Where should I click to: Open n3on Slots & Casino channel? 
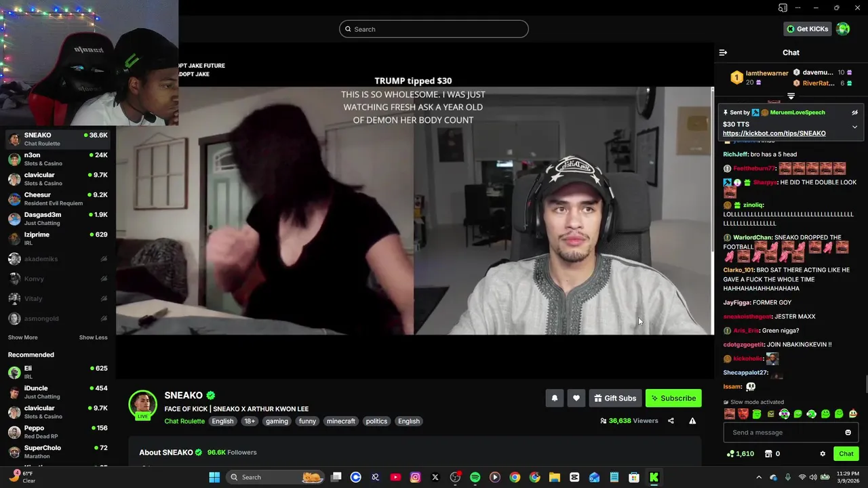[58, 159]
